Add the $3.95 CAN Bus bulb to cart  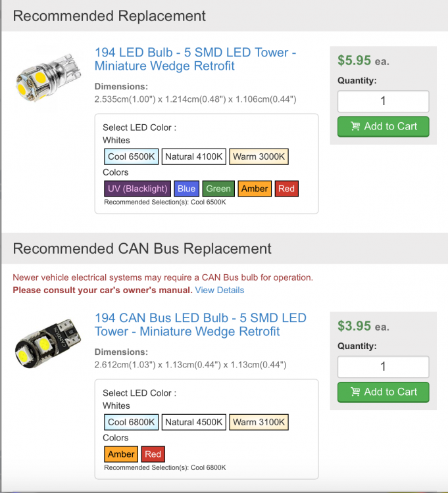(x=383, y=392)
